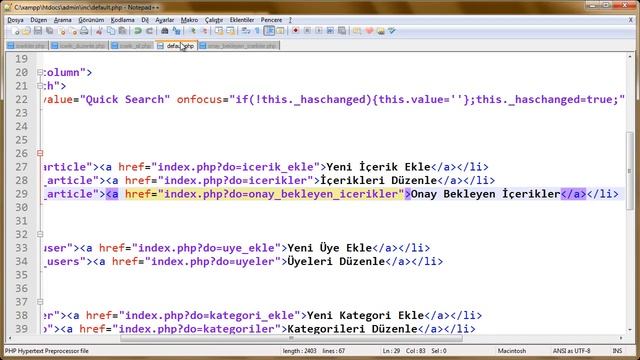Open the Eklentiler menu
640x360 pixels.
coord(242,20)
